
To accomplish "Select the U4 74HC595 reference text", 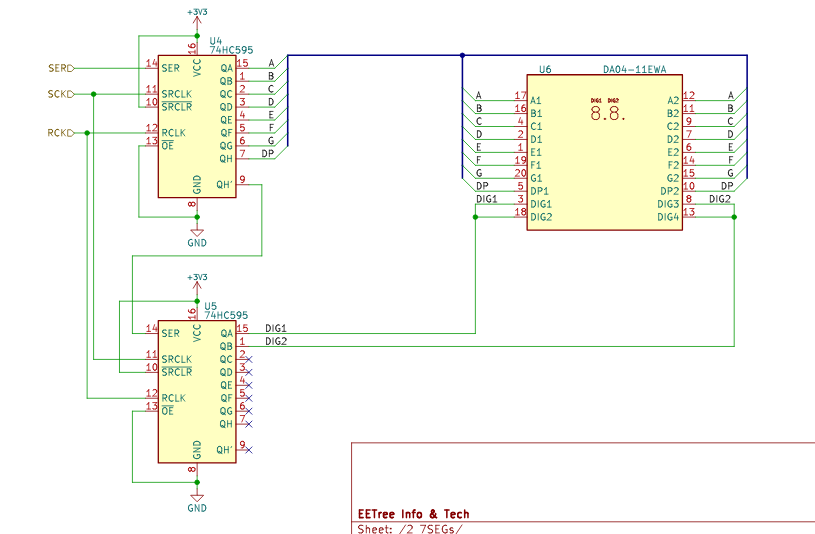I will [x=222, y=45].
